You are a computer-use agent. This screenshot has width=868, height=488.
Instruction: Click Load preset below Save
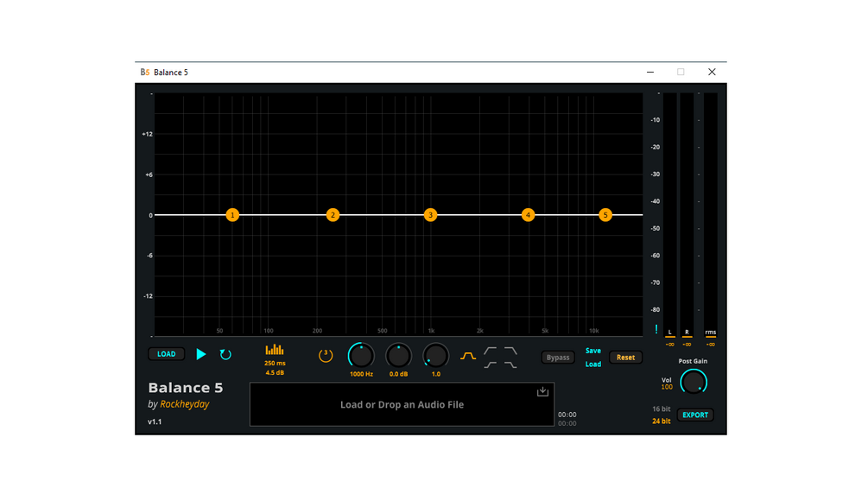[592, 364]
